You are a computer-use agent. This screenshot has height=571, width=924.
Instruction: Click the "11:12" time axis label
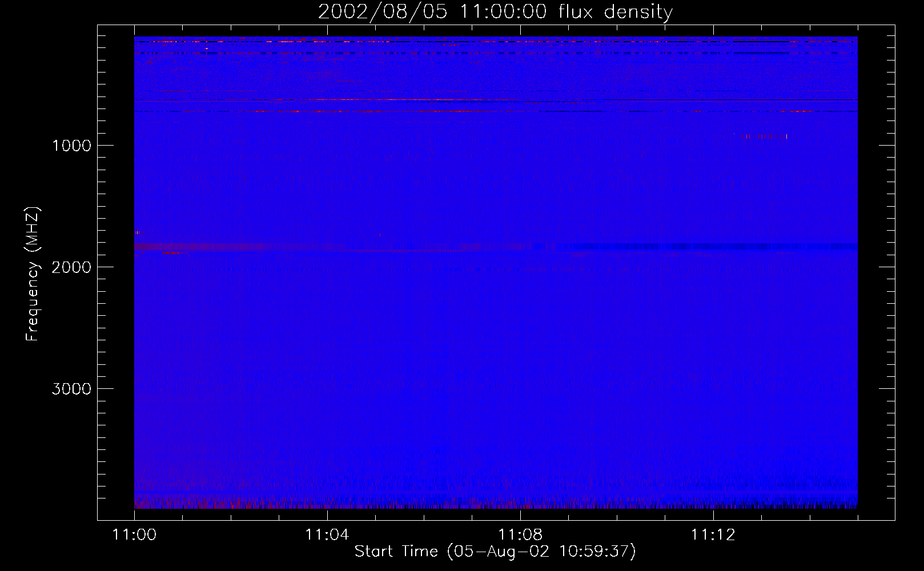tap(713, 535)
